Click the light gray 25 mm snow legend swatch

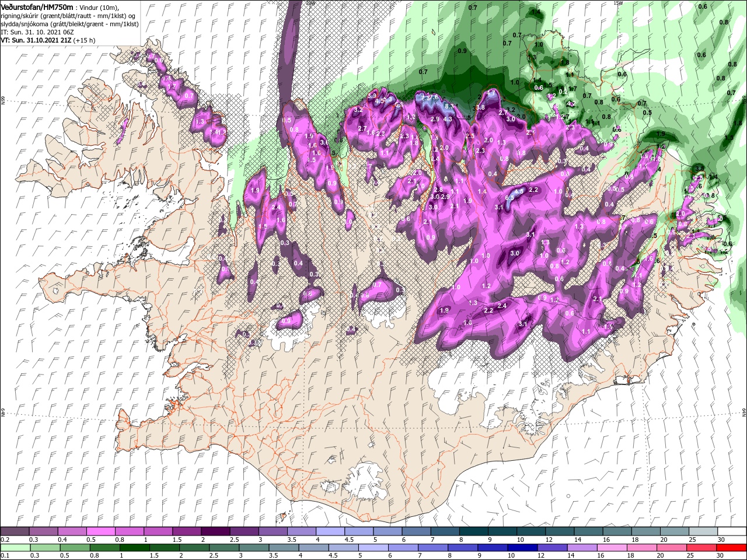point(703,531)
